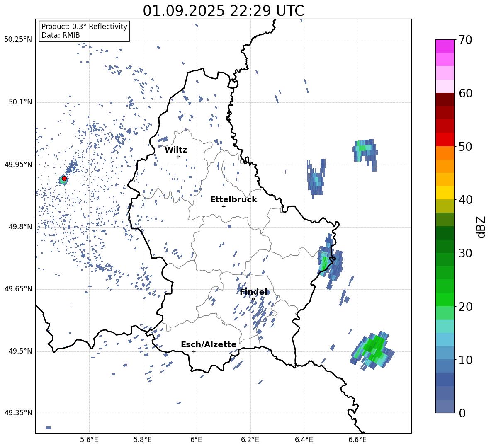Click the longitude label '6°E'
The width and height of the screenshot is (491, 448).
coord(196,440)
